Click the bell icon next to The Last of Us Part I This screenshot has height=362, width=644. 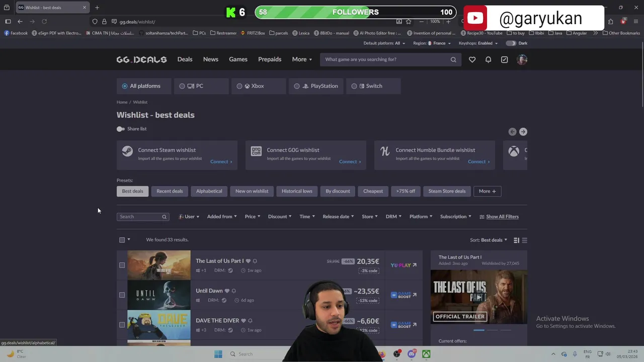(x=255, y=261)
